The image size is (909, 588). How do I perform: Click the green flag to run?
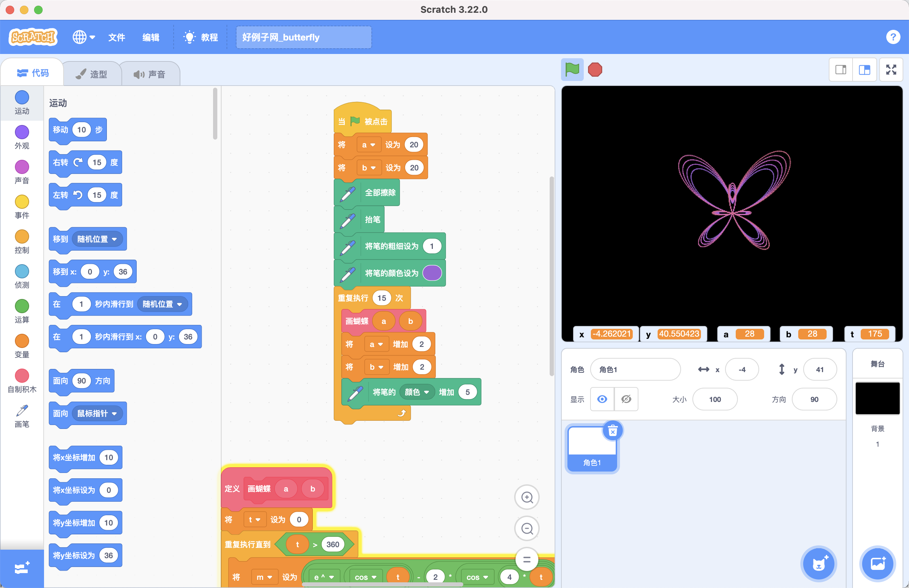pyautogui.click(x=572, y=70)
